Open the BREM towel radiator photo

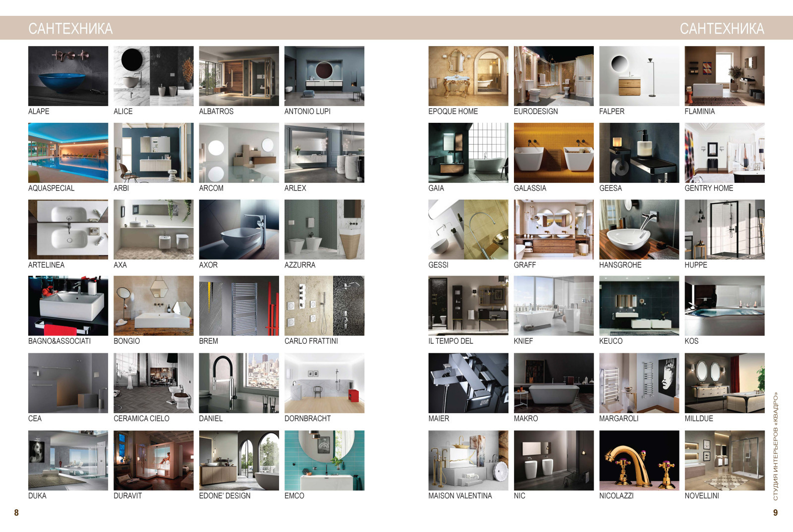click(239, 306)
